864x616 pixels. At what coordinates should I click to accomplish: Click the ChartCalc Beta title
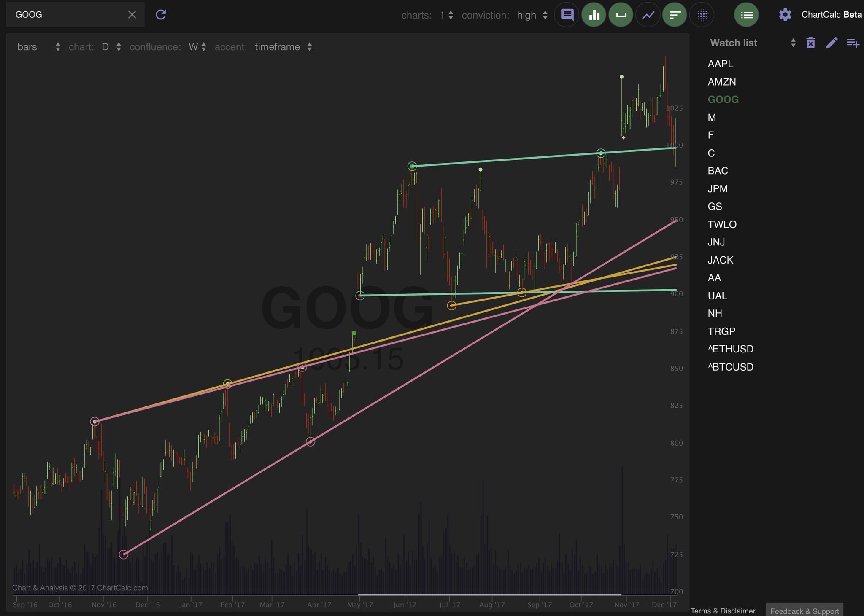[x=831, y=15]
